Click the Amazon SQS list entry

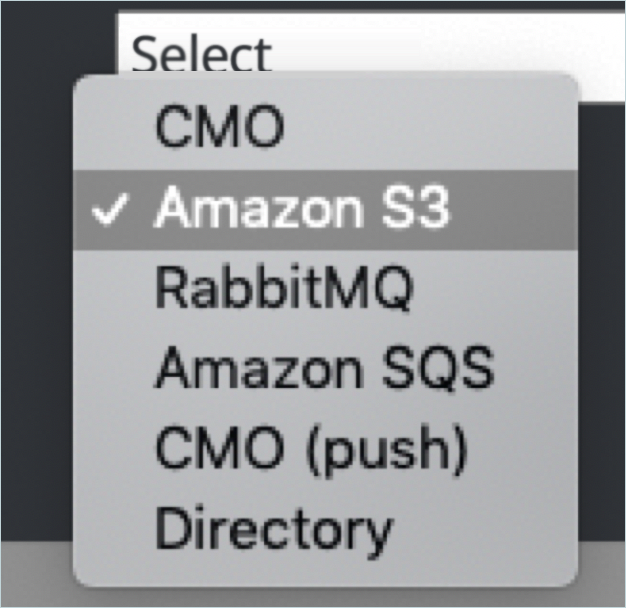(324, 370)
